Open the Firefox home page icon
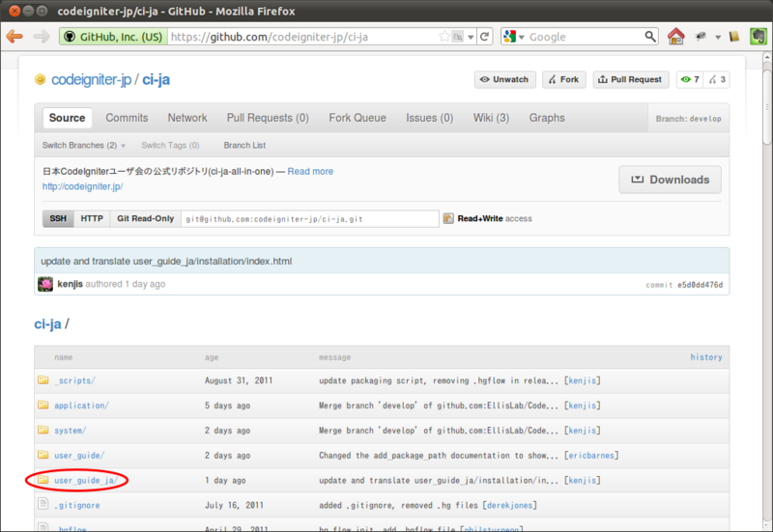 (675, 37)
